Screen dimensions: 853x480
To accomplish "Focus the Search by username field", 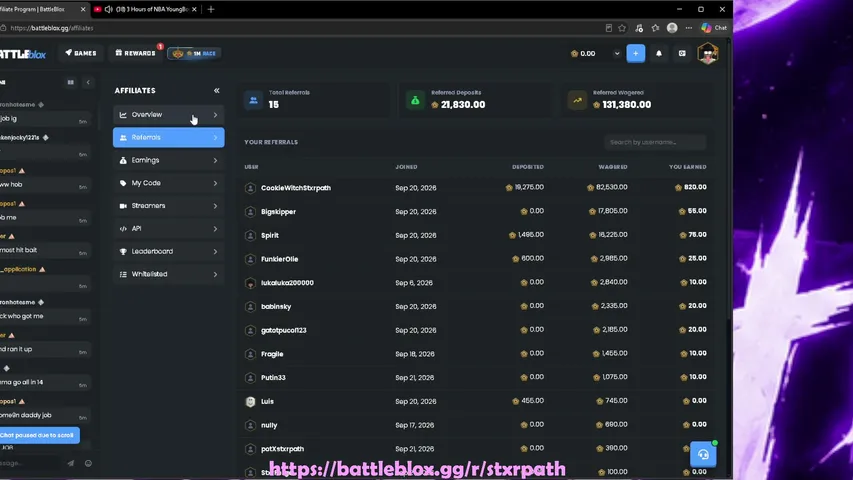I will (x=655, y=142).
